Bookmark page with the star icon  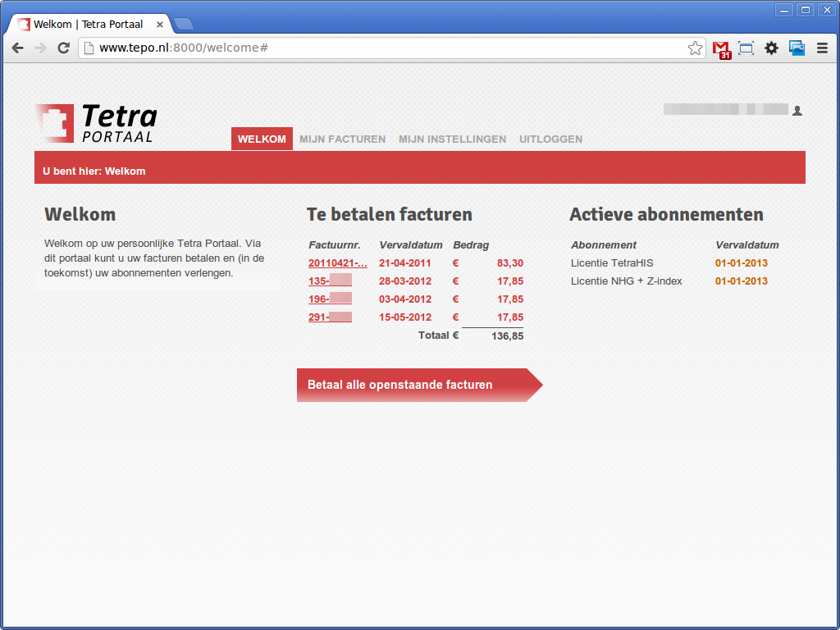pos(695,48)
